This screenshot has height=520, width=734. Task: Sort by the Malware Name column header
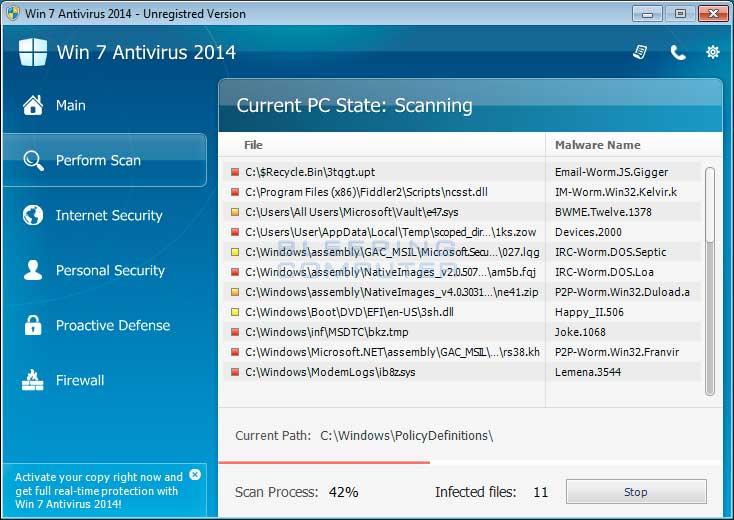click(x=597, y=145)
